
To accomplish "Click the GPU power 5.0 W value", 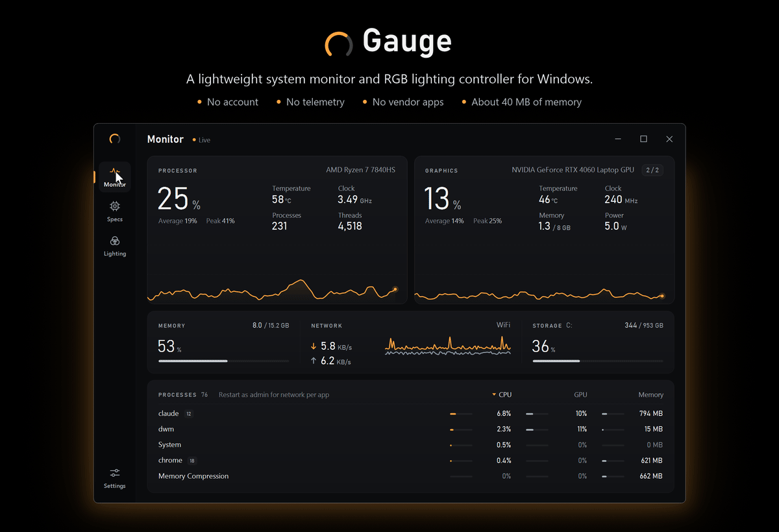I will 615,226.
